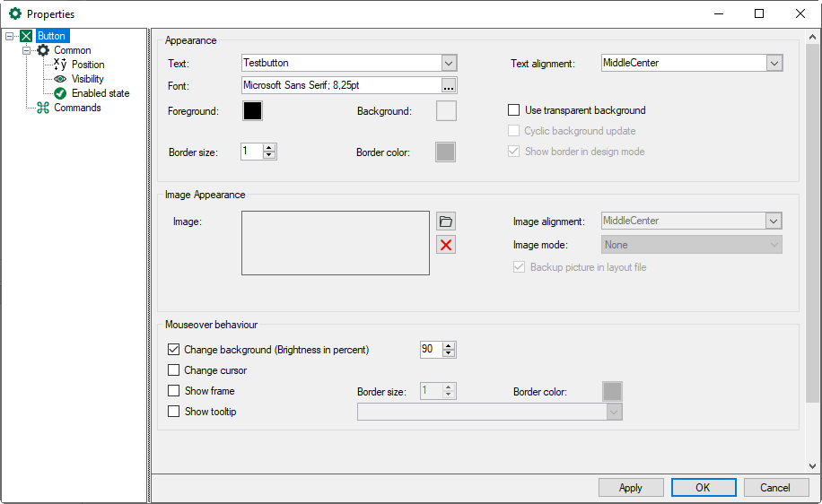Click the Font text field
The image size is (822, 504).
click(341, 86)
